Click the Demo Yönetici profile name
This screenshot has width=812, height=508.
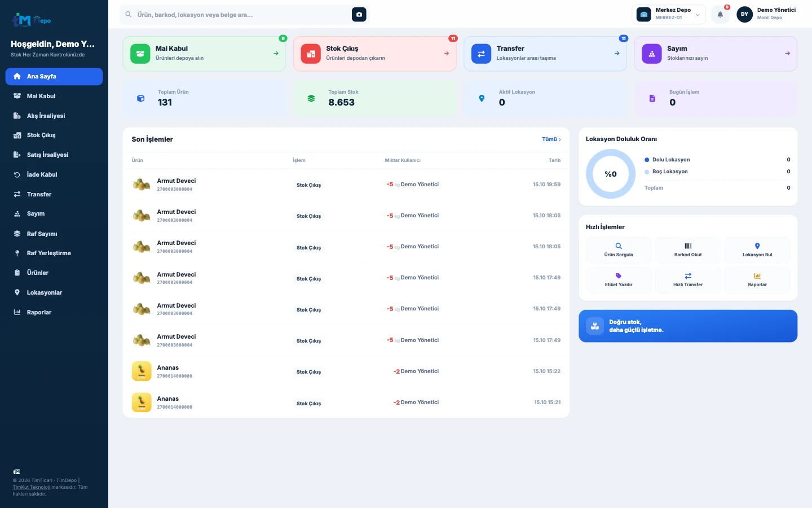point(776,10)
